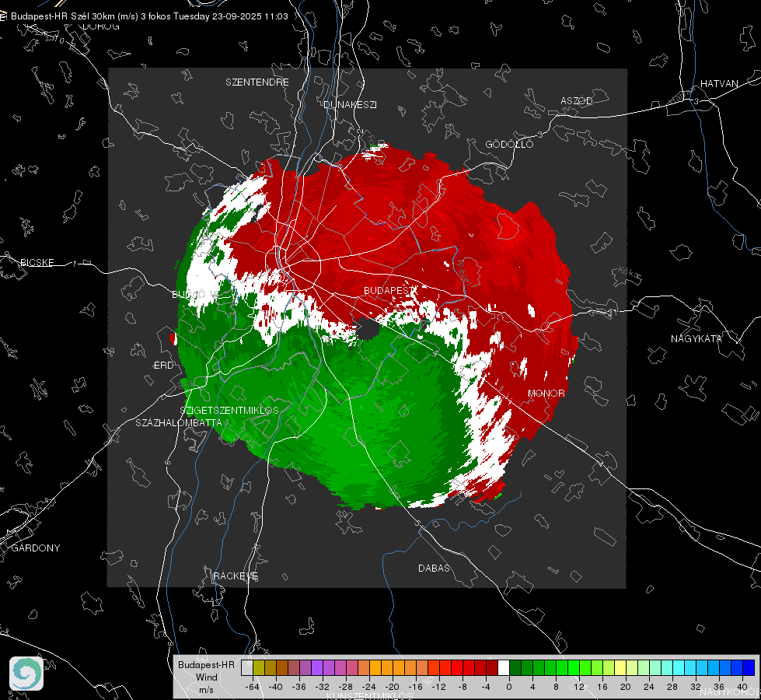This screenshot has height=700, width=761.
Task: Click the radar title text with timestamp
Action: point(149,16)
